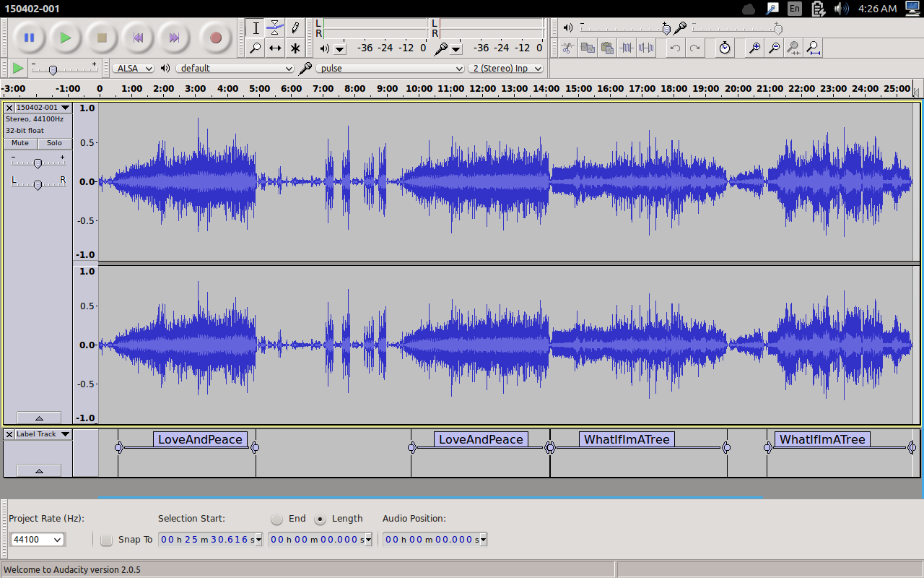
Task: Enable the Snap To checkbox
Action: point(107,540)
